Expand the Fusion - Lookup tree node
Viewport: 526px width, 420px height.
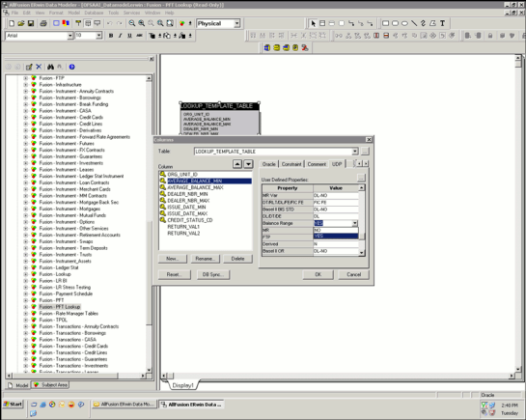pyautogui.click(x=26, y=274)
